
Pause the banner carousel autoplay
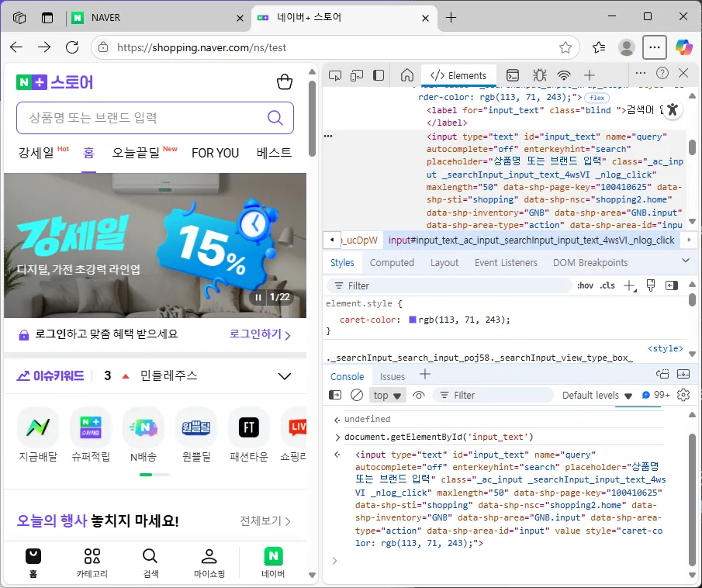tap(258, 297)
